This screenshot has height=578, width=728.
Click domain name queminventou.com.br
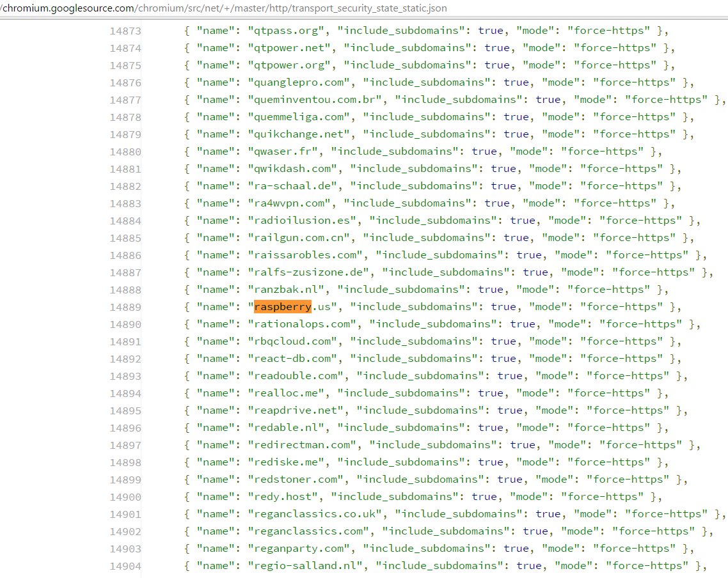[315, 99]
